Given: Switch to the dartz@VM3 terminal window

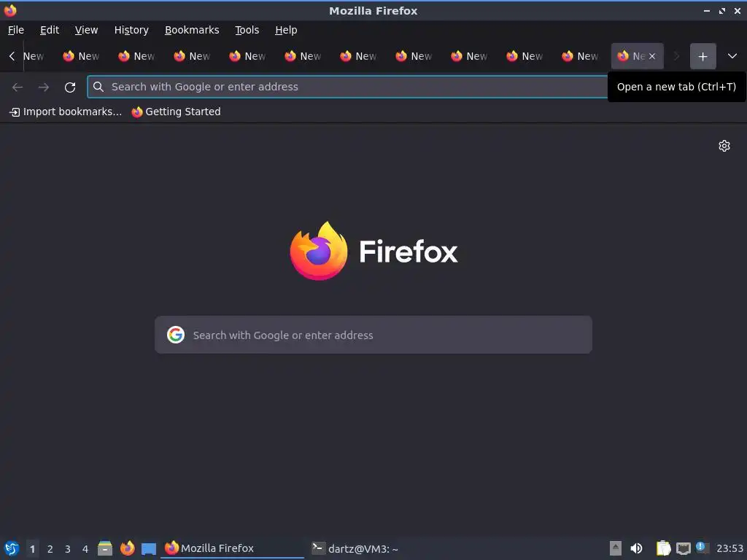Looking at the screenshot, I should pos(355,548).
